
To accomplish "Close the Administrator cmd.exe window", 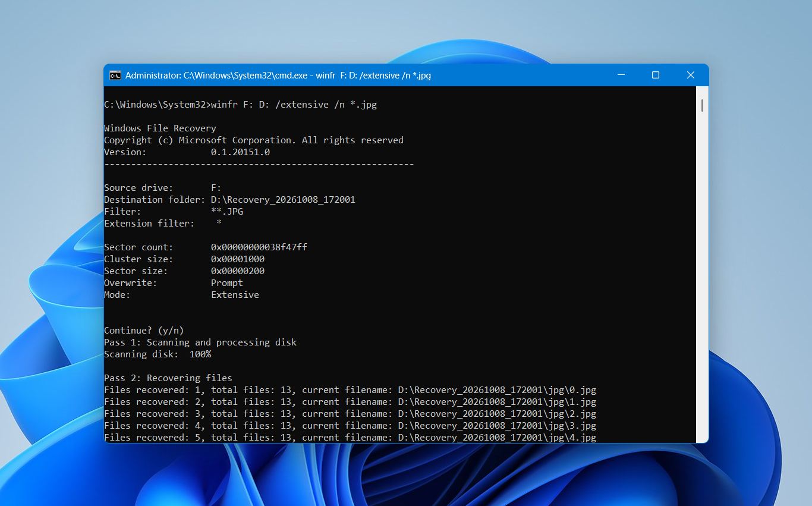I will [691, 76].
